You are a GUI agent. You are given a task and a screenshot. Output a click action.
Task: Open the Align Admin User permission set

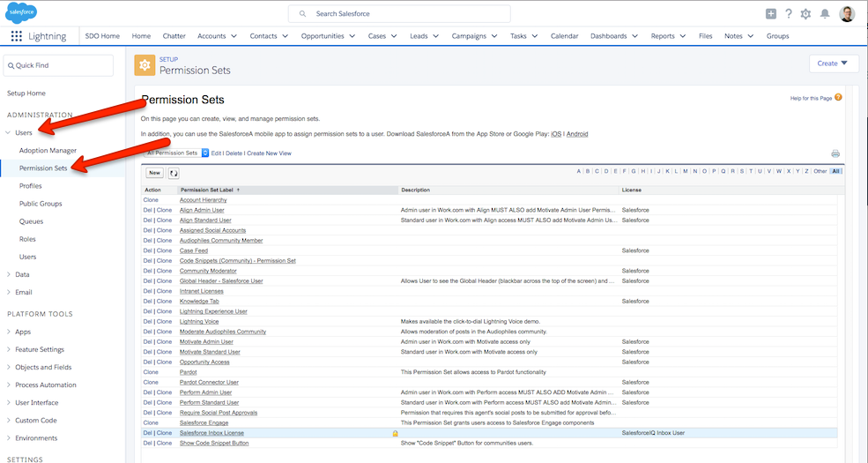click(202, 211)
